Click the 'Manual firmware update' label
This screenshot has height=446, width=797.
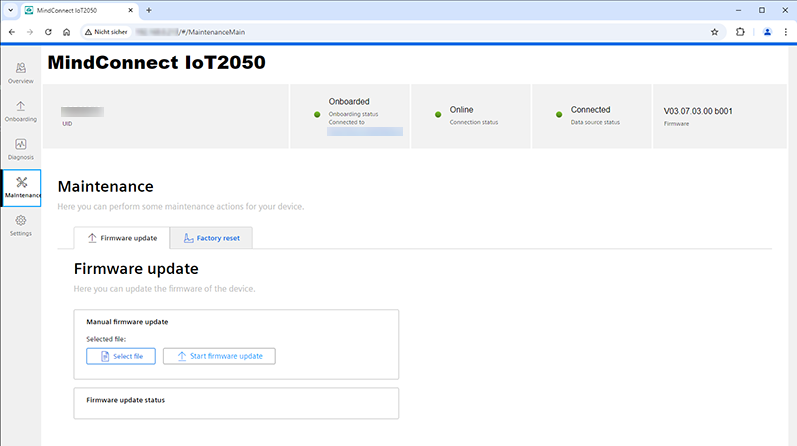point(127,322)
